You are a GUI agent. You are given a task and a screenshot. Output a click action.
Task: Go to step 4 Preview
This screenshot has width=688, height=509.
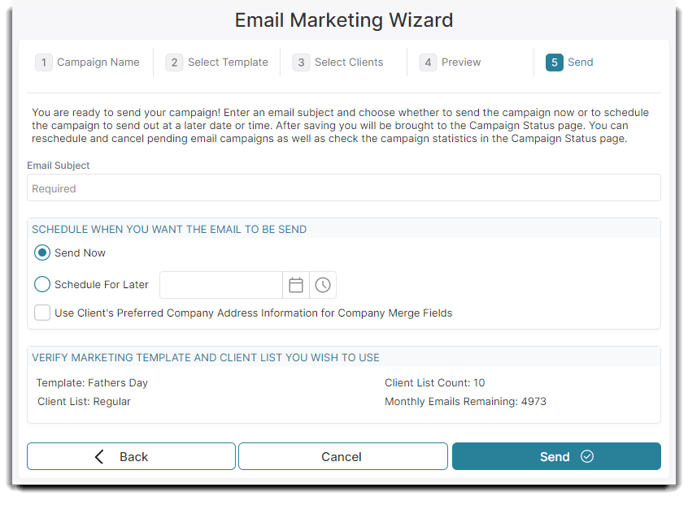[450, 62]
